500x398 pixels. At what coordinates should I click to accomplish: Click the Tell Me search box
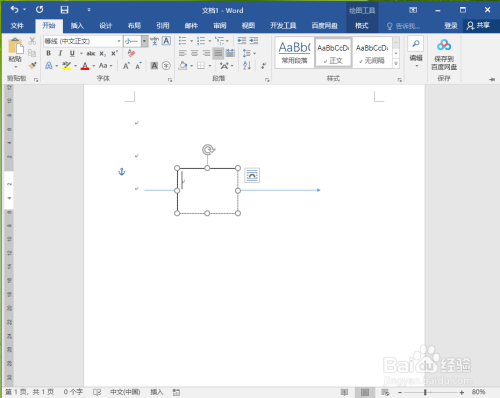[404, 26]
